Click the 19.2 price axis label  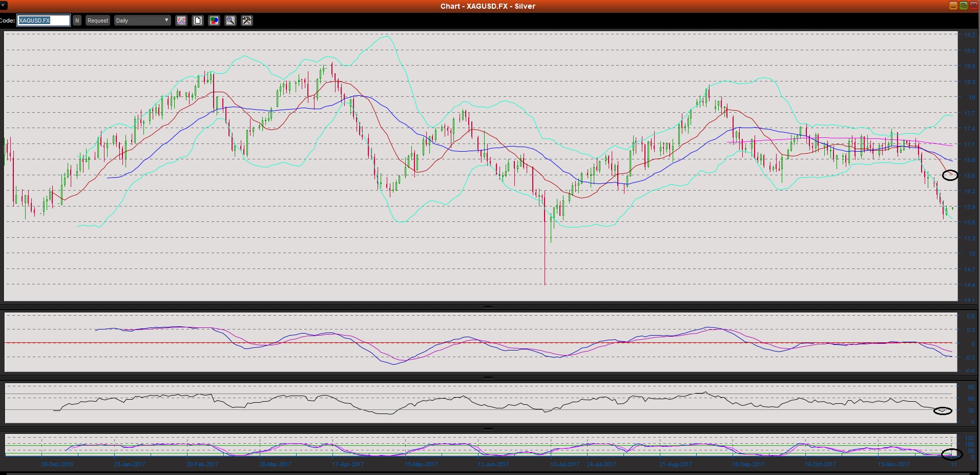(x=970, y=35)
